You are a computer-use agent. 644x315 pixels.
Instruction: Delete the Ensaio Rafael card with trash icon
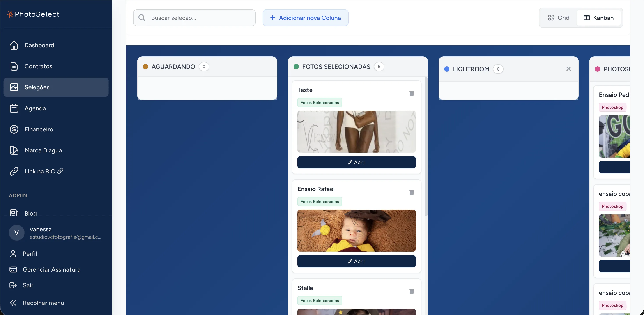point(412,193)
